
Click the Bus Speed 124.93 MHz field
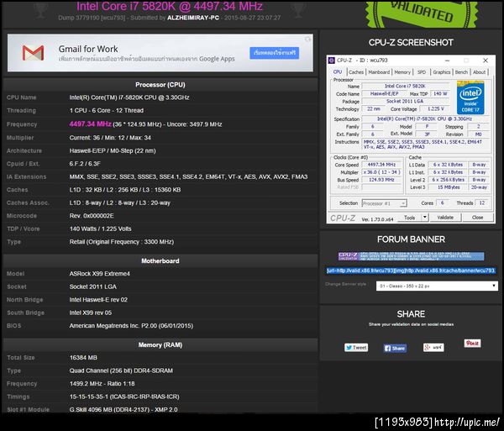pos(381,180)
